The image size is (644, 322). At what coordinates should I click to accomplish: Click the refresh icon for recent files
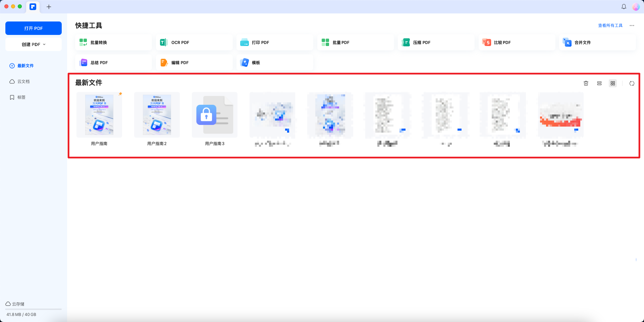point(632,83)
